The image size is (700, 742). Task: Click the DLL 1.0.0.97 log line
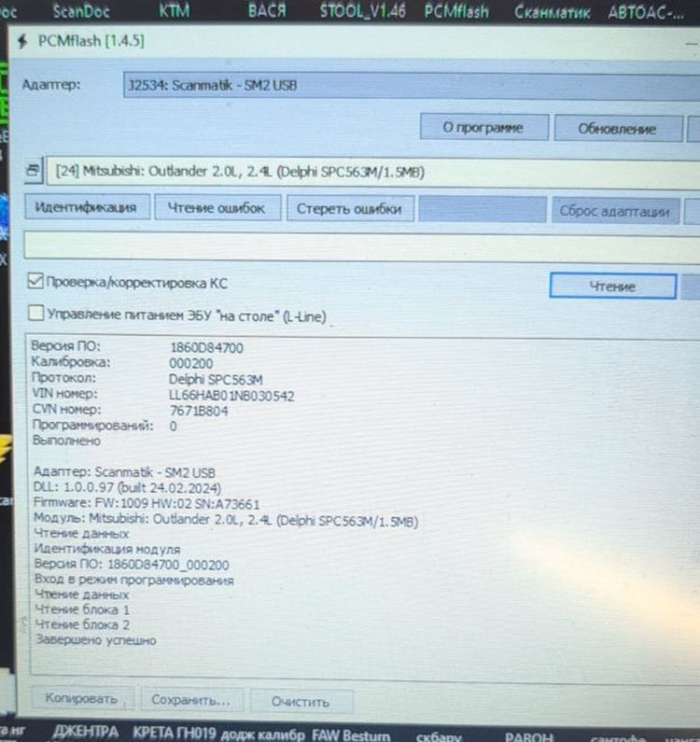click(127, 488)
